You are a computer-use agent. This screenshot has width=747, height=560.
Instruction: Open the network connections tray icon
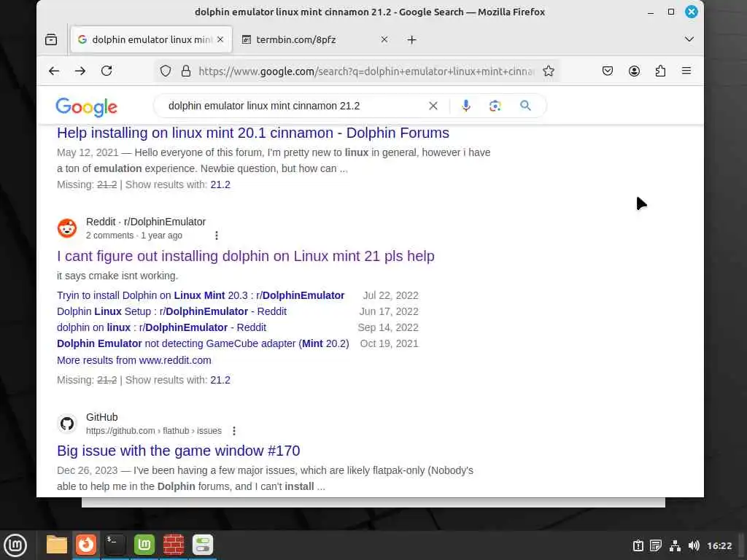[675, 545]
